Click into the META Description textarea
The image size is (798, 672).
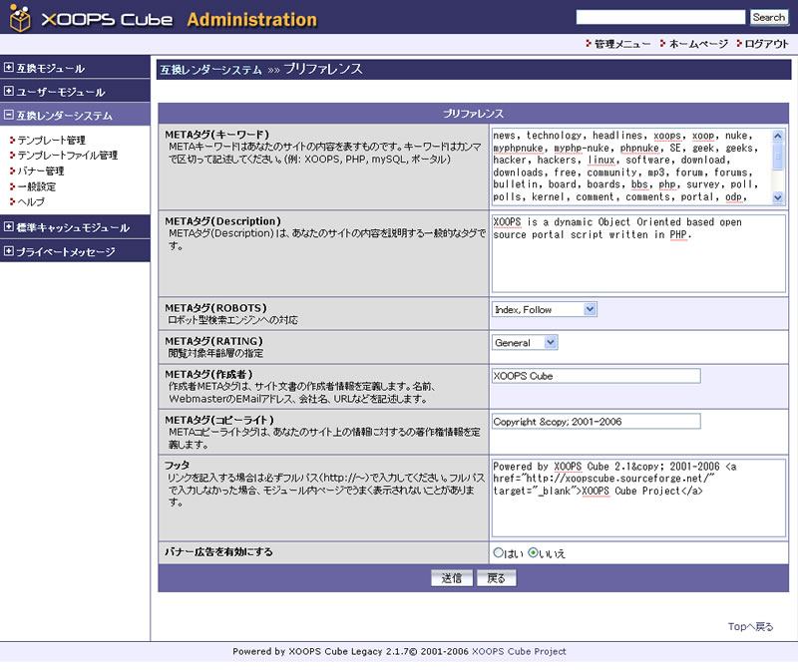638,253
